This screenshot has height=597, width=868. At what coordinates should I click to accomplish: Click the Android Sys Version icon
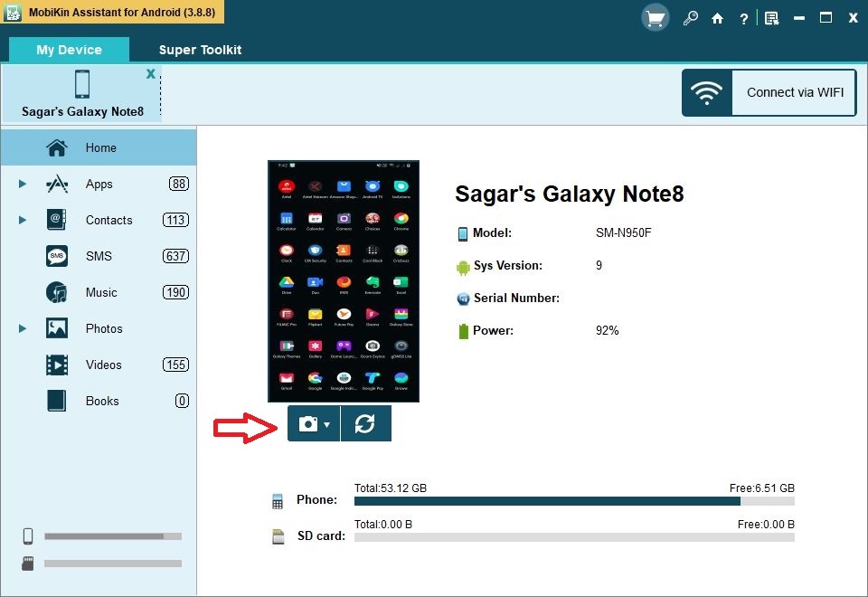click(x=463, y=267)
